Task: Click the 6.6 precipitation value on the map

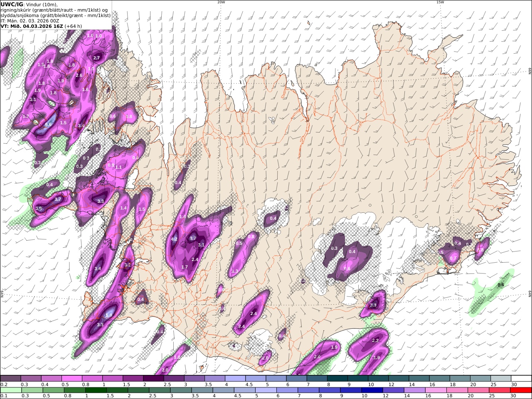Action: (48, 125)
